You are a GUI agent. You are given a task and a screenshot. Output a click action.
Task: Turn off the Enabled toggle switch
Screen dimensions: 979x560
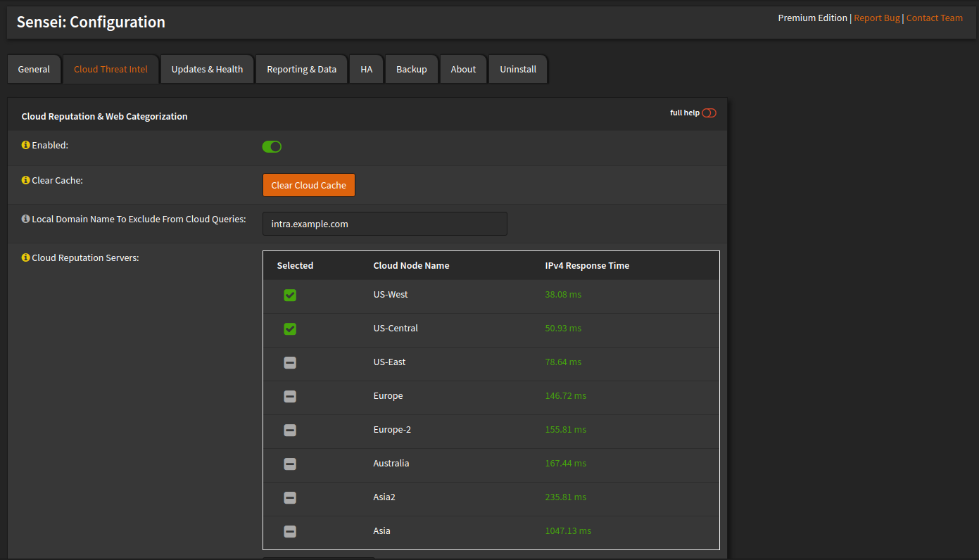pos(272,146)
